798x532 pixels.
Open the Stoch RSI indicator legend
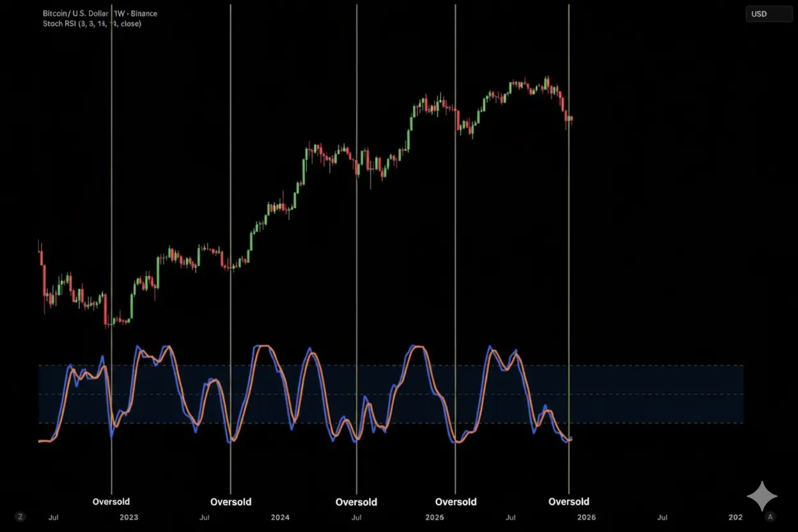click(x=92, y=24)
